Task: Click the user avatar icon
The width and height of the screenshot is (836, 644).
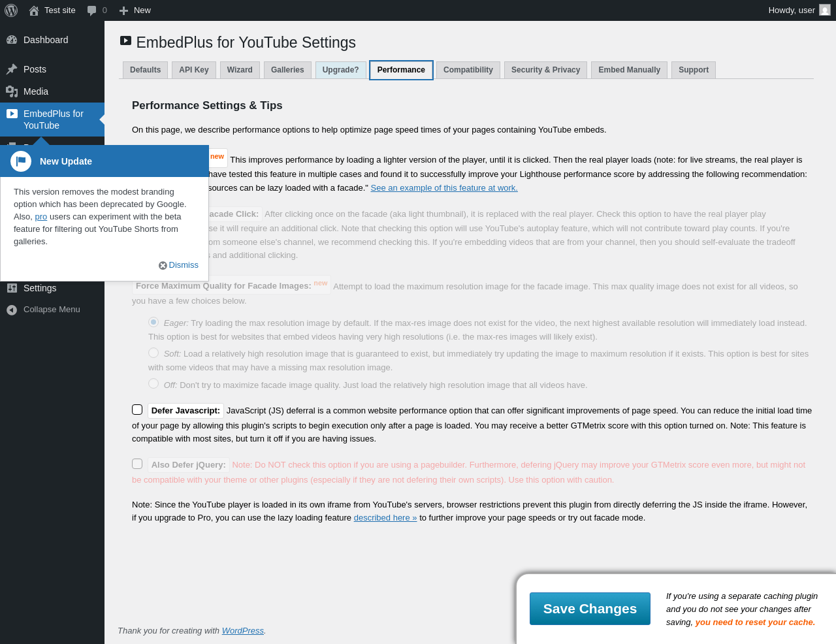Action: [x=825, y=10]
